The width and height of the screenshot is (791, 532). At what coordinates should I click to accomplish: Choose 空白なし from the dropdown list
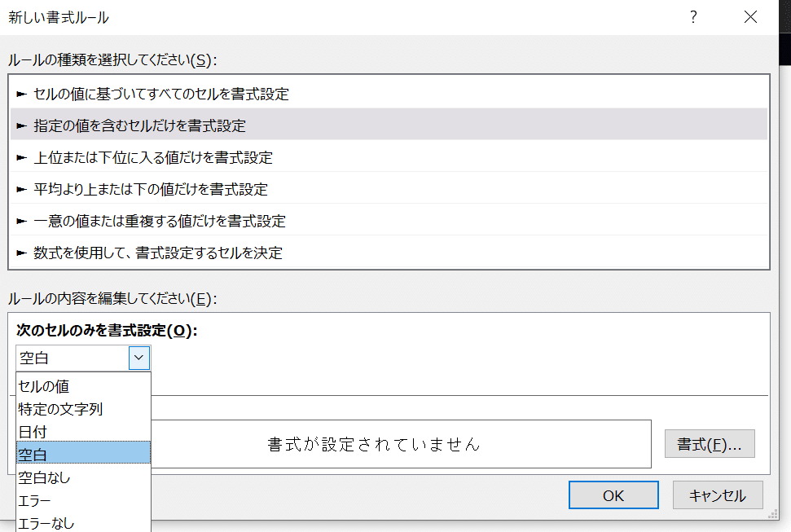point(83,477)
